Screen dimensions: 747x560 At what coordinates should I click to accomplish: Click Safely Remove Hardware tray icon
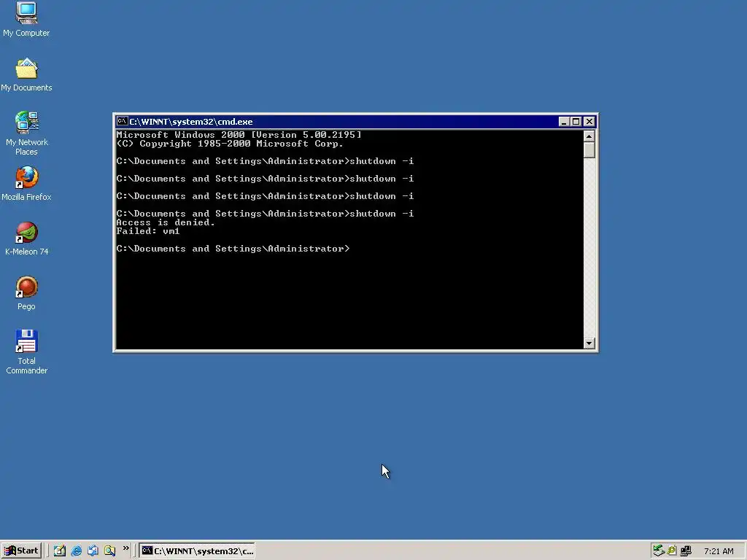(x=659, y=551)
